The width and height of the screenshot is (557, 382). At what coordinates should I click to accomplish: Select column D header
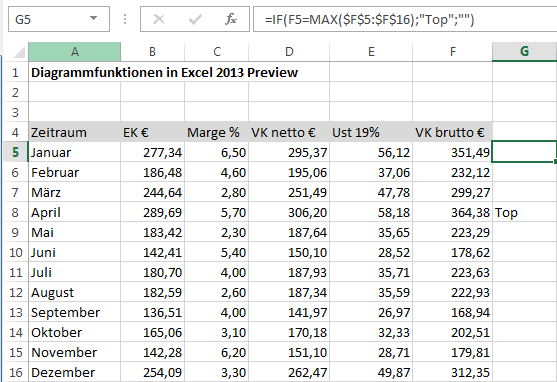point(289,52)
